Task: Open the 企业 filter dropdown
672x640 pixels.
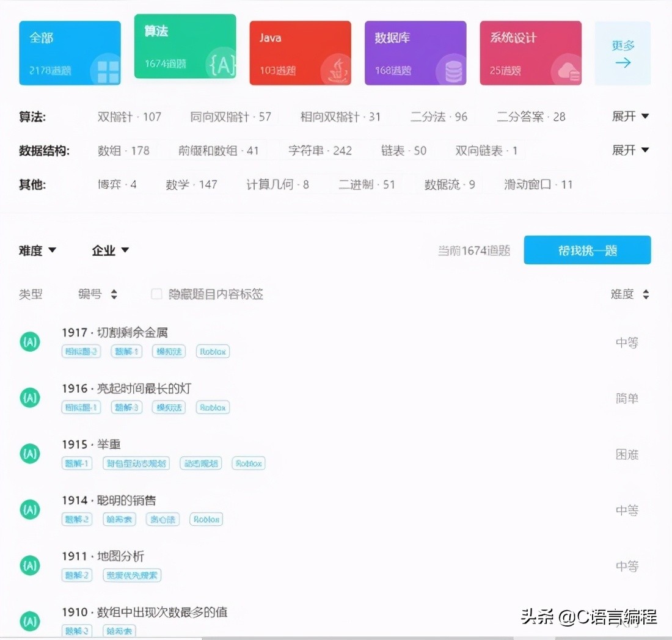Action: (x=110, y=250)
